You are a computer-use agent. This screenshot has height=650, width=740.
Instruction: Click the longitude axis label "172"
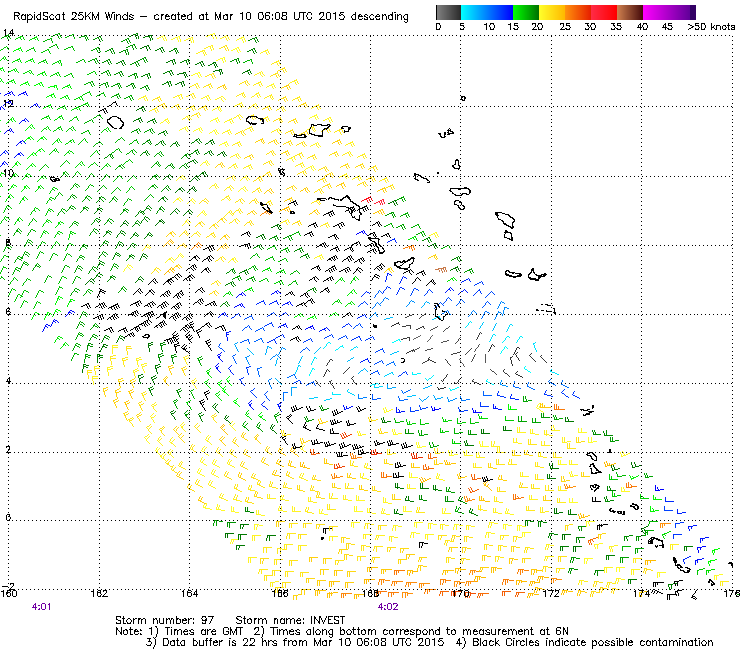coord(551,594)
